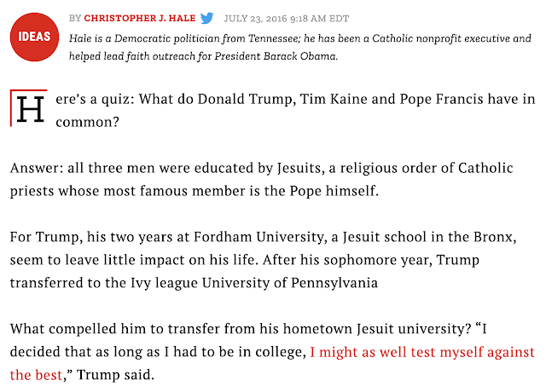Click the sentence 'What compelled him to transfer'

tap(241, 329)
